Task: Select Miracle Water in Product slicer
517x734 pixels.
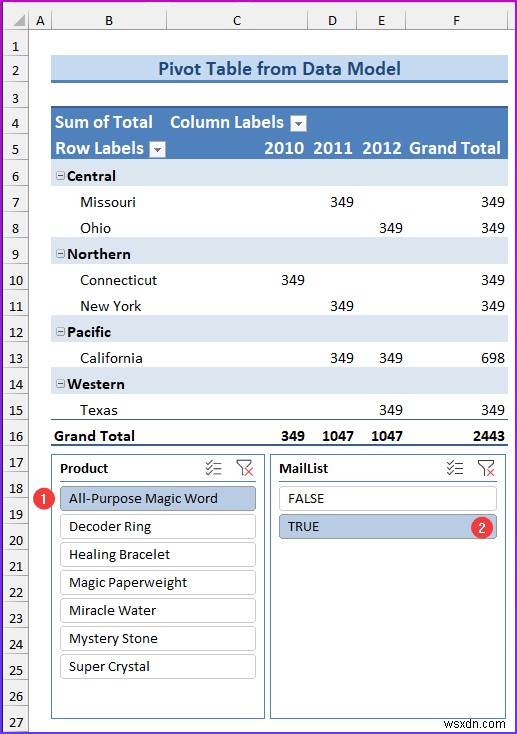Action: pyautogui.click(x=158, y=610)
